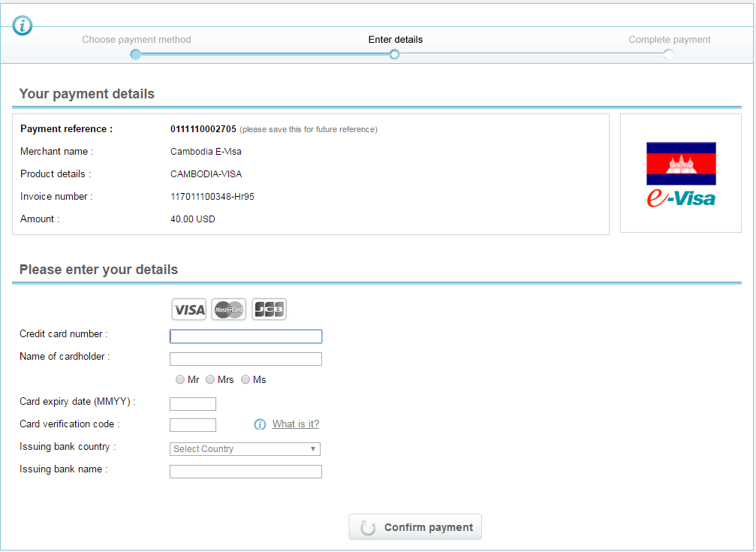
Task: Click the Complete payment progress marker
Action: (x=668, y=55)
